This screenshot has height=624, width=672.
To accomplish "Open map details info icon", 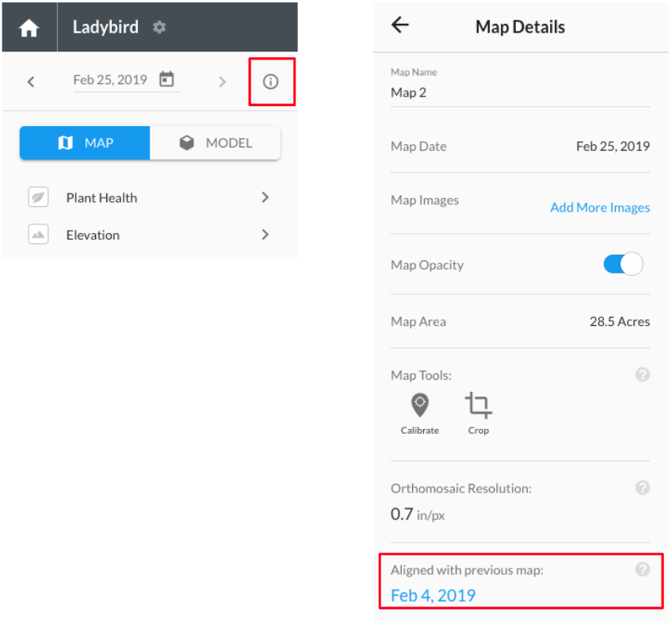I will pyautogui.click(x=270, y=82).
